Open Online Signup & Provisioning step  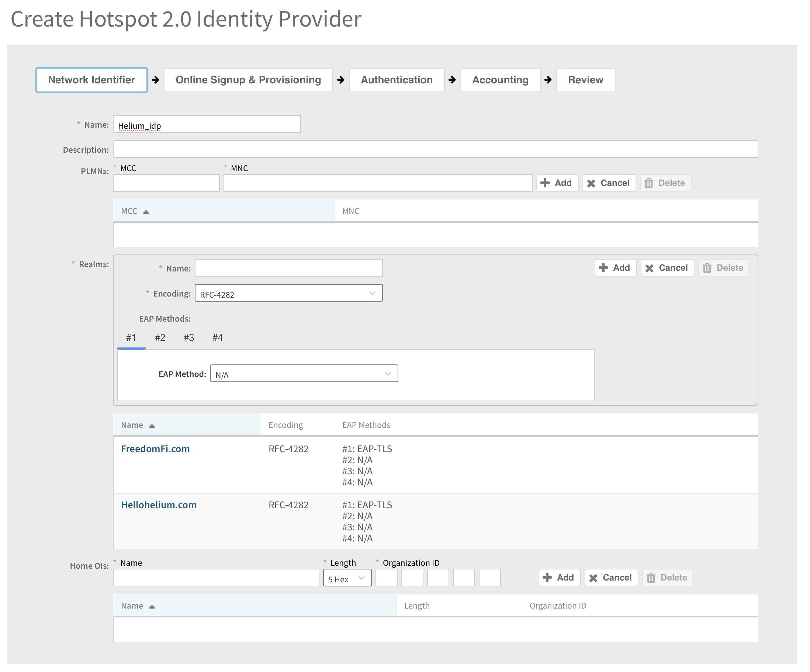click(x=248, y=80)
